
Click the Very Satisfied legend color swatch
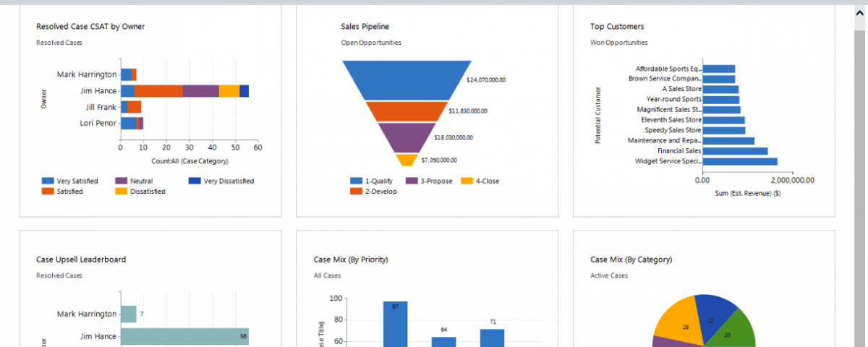tap(48, 181)
